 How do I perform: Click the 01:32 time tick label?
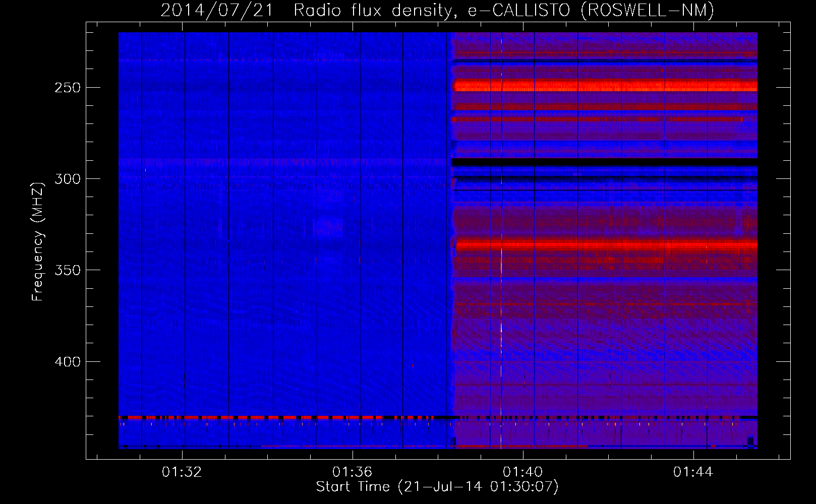click(x=182, y=472)
